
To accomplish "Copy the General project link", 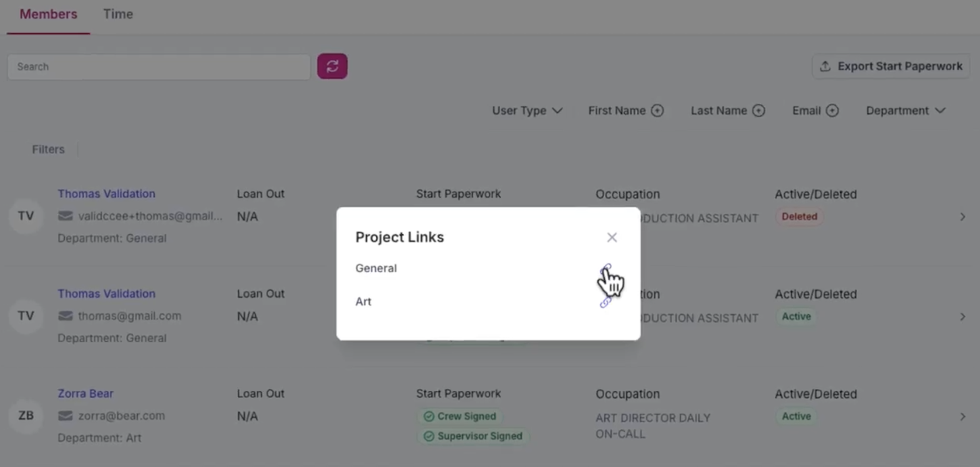I will click(x=606, y=269).
